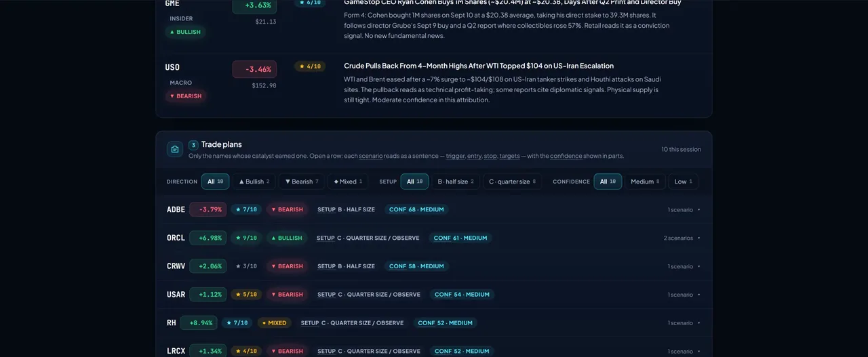
Task: Filter confidence by Medium
Action: click(645, 182)
